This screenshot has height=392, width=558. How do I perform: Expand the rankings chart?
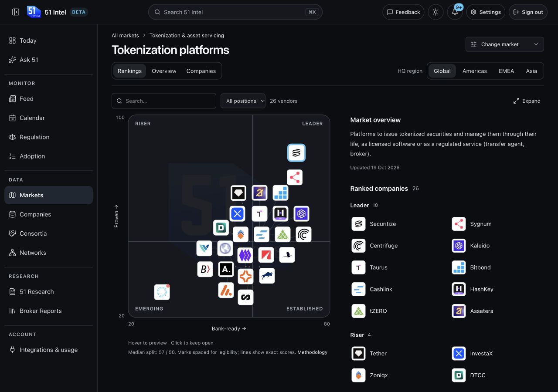point(527,101)
